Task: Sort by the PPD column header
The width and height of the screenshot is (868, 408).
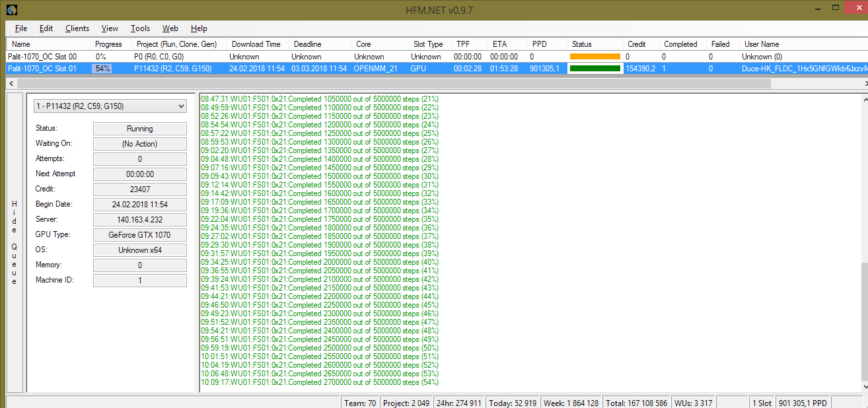Action: coord(548,44)
